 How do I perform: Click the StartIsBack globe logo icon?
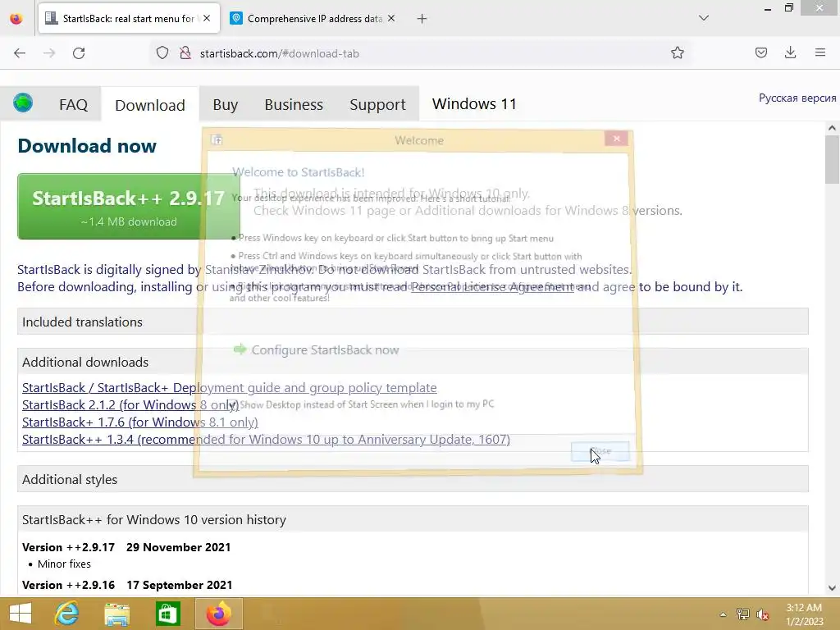[x=23, y=103]
